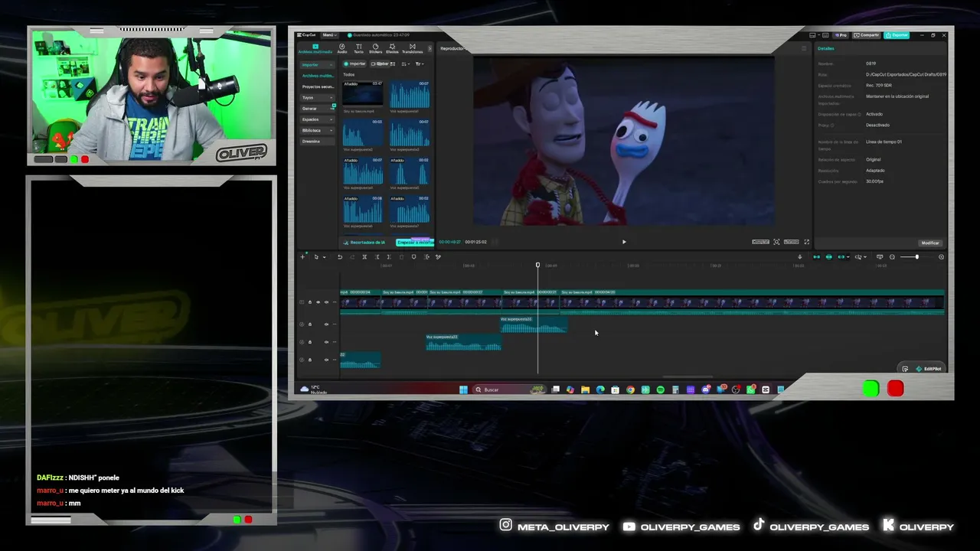
Task: Expand the Generar sidebar section
Action: point(318,109)
